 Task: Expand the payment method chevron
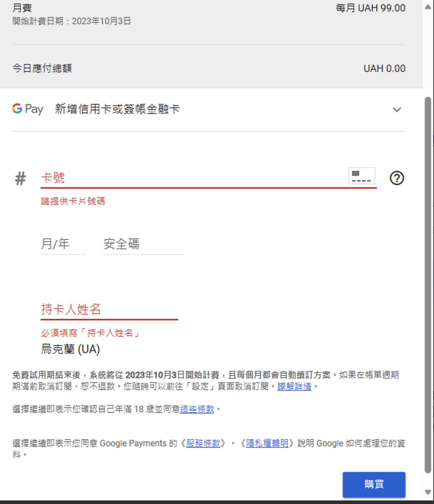click(397, 110)
